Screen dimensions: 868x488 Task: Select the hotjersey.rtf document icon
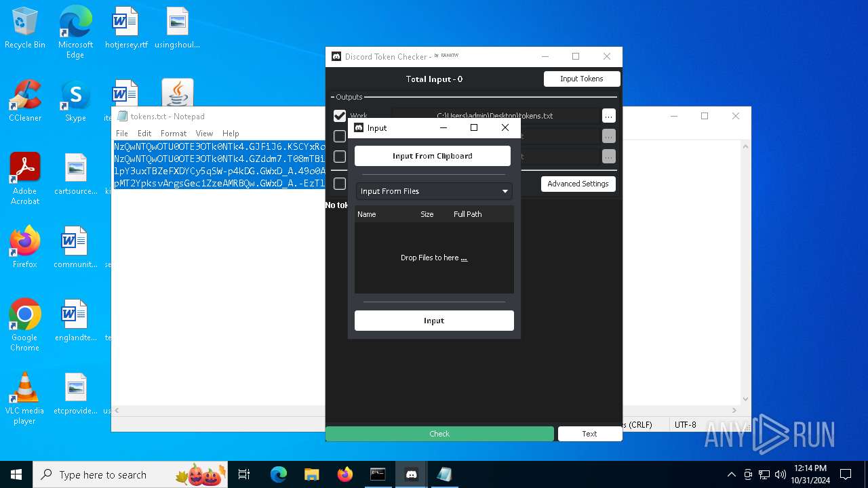126,28
